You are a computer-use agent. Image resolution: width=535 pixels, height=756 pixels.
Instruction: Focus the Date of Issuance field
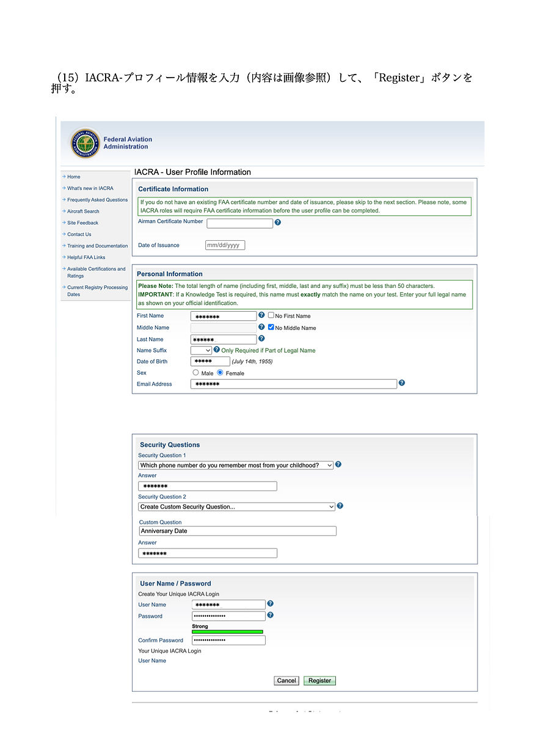tap(225, 245)
